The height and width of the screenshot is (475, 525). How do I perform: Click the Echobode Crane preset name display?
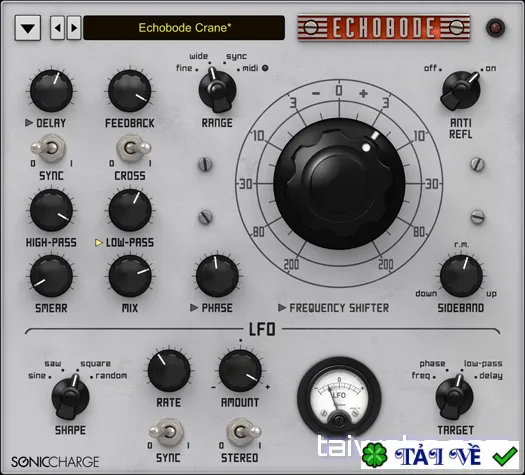click(184, 28)
